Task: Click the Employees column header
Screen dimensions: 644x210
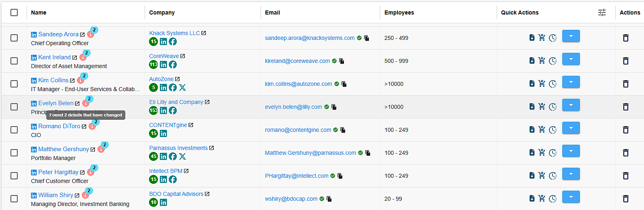Action: [x=399, y=12]
